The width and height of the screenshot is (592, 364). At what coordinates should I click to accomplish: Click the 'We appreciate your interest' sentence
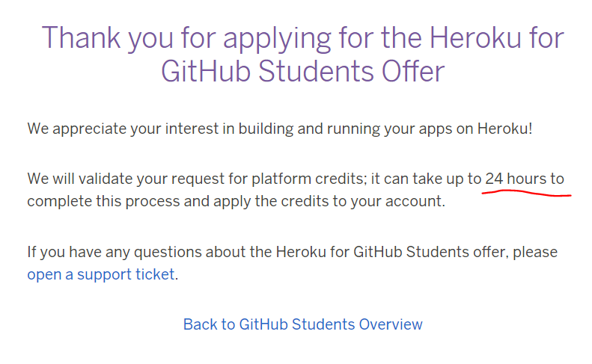click(x=280, y=129)
